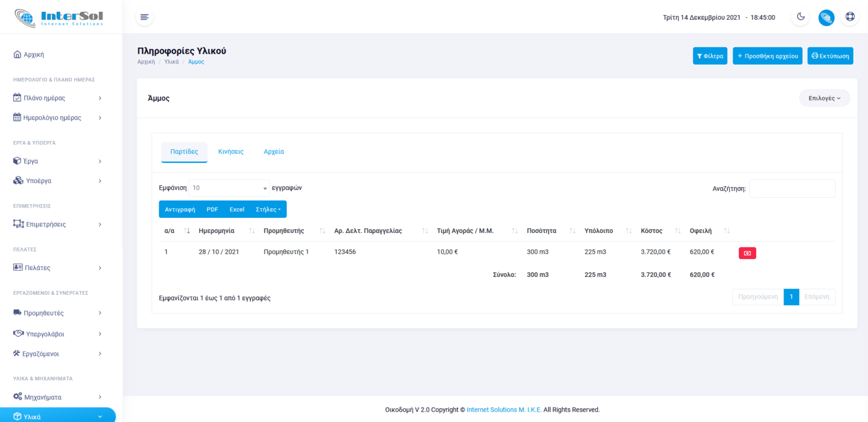Export table using Excel button
The width and height of the screenshot is (868, 422).
tap(237, 209)
